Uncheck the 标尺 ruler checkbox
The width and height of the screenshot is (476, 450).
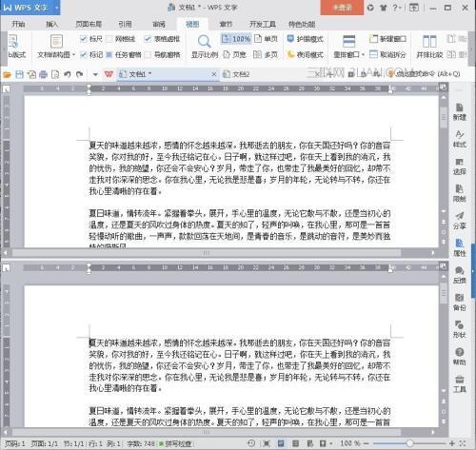[84, 39]
